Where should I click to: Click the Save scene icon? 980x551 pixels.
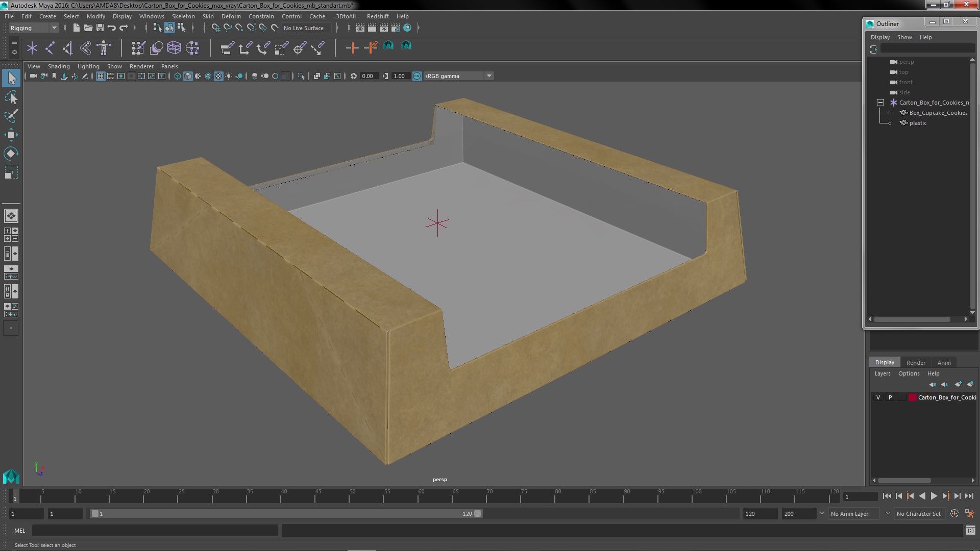click(x=100, y=28)
